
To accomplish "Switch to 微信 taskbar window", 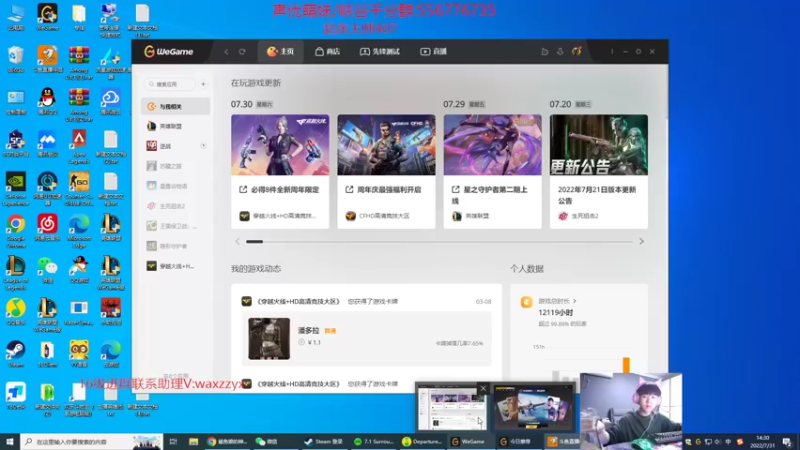I will [x=276, y=441].
